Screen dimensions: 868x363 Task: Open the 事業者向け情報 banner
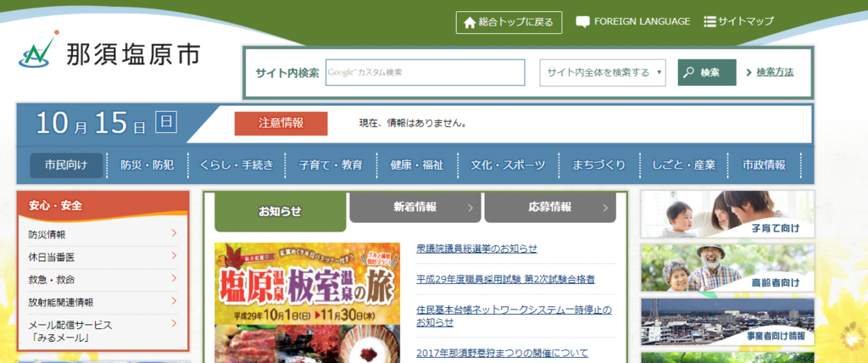point(727,322)
